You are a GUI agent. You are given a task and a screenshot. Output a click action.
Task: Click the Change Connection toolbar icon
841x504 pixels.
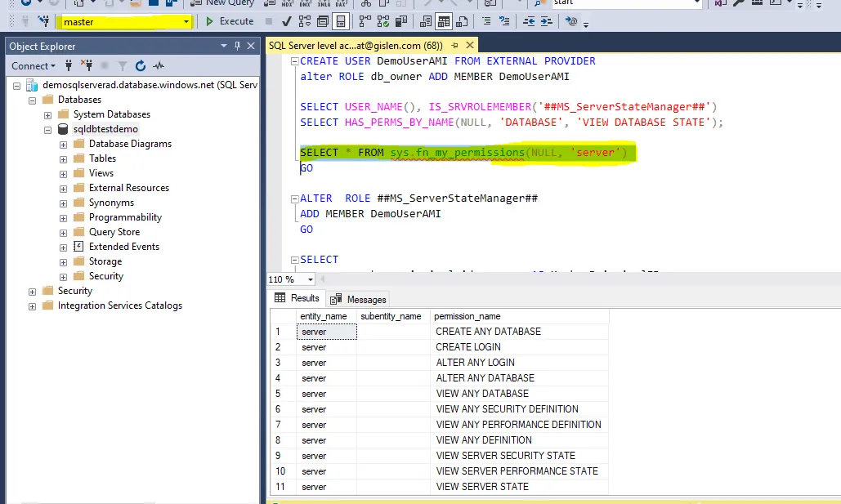coord(43,21)
